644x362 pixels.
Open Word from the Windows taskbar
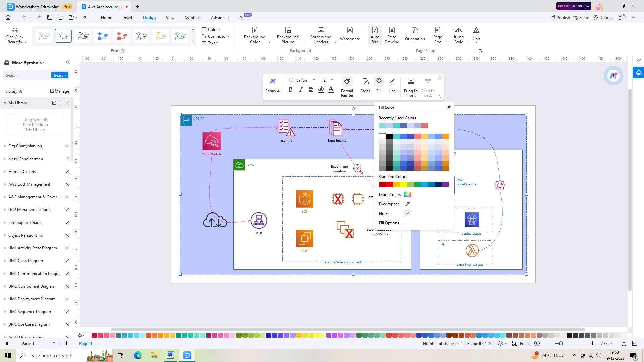coord(170,355)
